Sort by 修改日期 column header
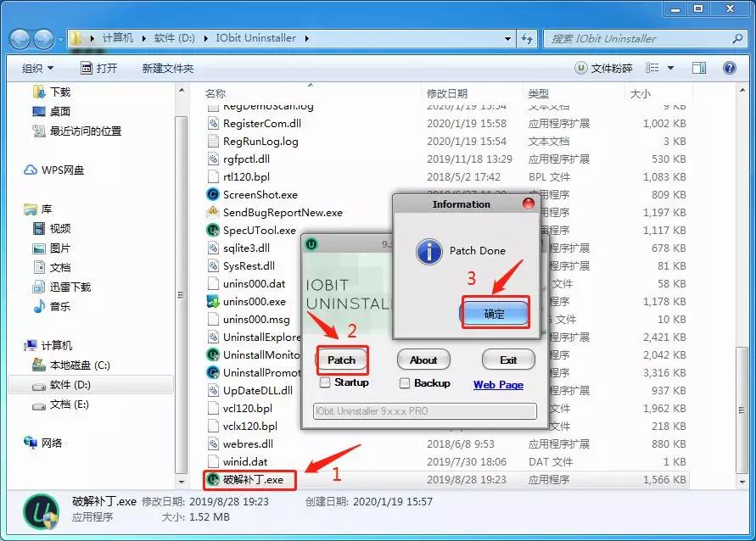Screen dimensions: 756x541 coord(447,93)
